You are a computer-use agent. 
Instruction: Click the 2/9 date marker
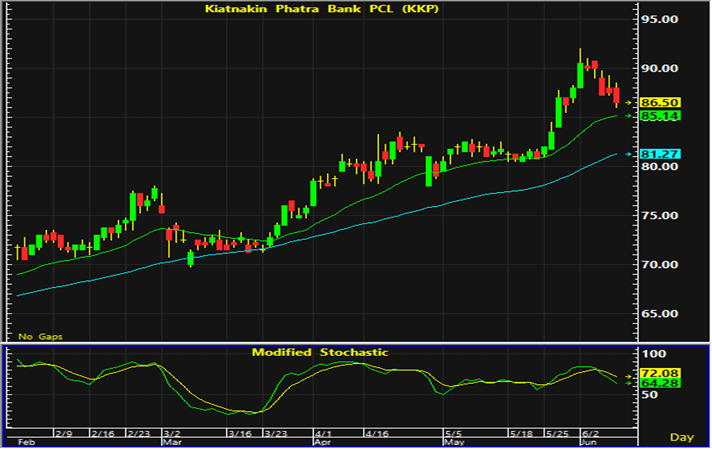tap(64, 434)
